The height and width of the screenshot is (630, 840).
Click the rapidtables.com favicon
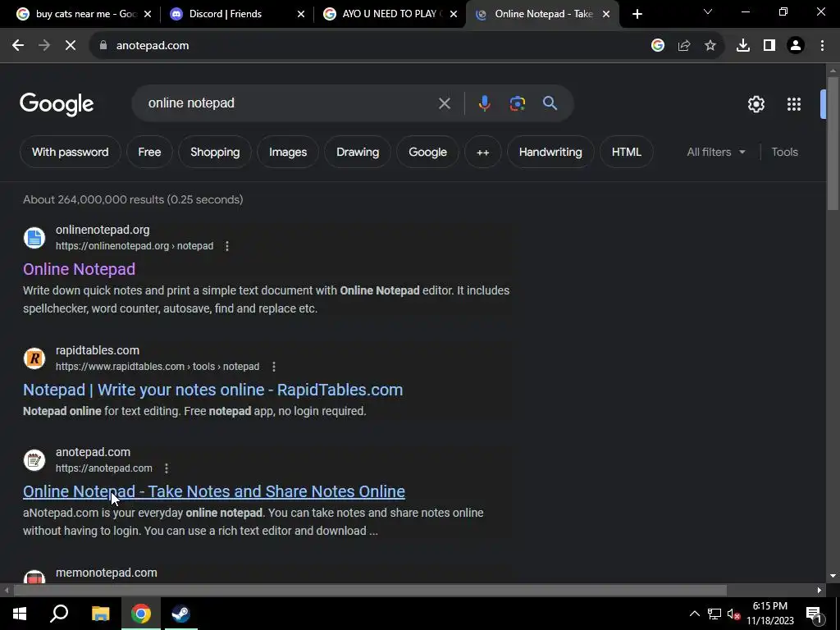[34, 358]
